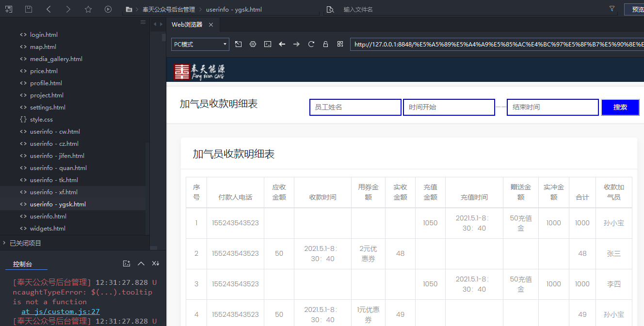This screenshot has height=326, width=644.
Task: Click the save file icon in top toolbar
Action: (29, 9)
